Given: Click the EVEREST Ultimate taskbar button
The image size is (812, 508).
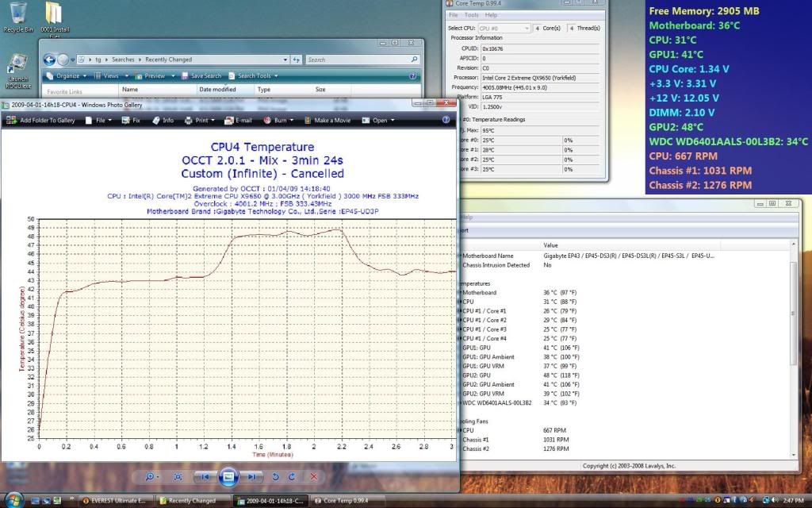Looking at the screenshot, I should pos(117,501).
